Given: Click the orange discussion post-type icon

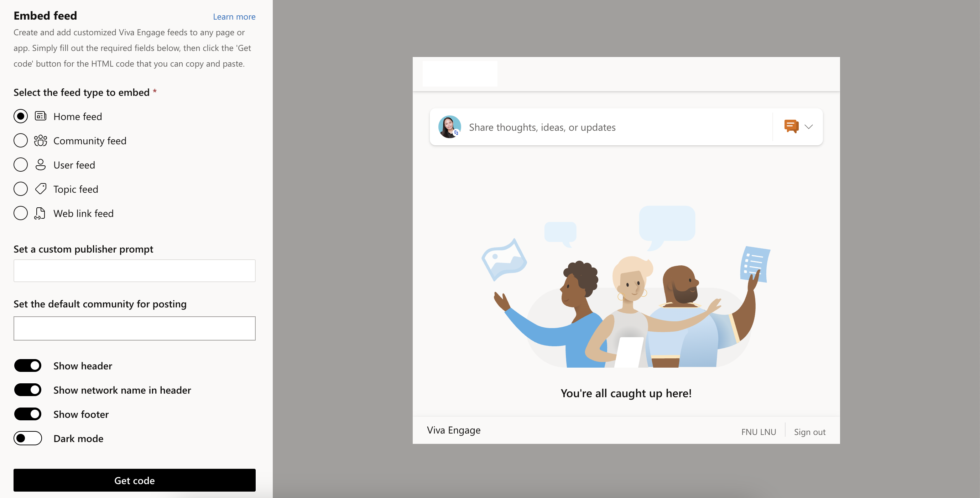Looking at the screenshot, I should (x=791, y=126).
